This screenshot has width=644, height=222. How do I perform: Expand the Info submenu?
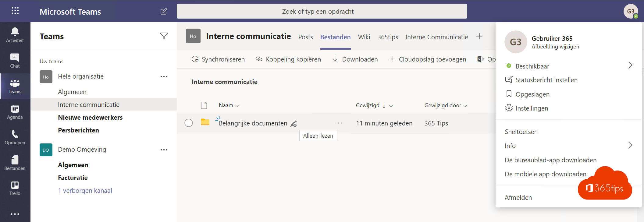[x=630, y=146]
